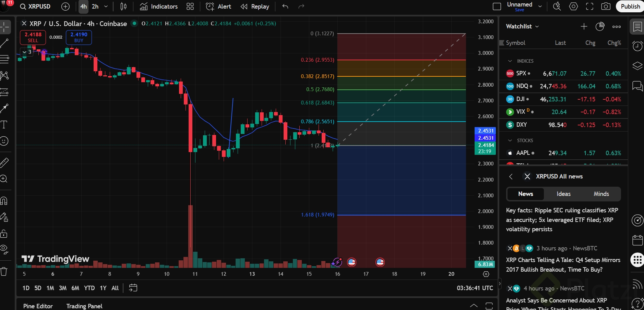Viewport: 644px width, 310px height.
Task: Open the Trading Panel tab
Action: (x=84, y=306)
